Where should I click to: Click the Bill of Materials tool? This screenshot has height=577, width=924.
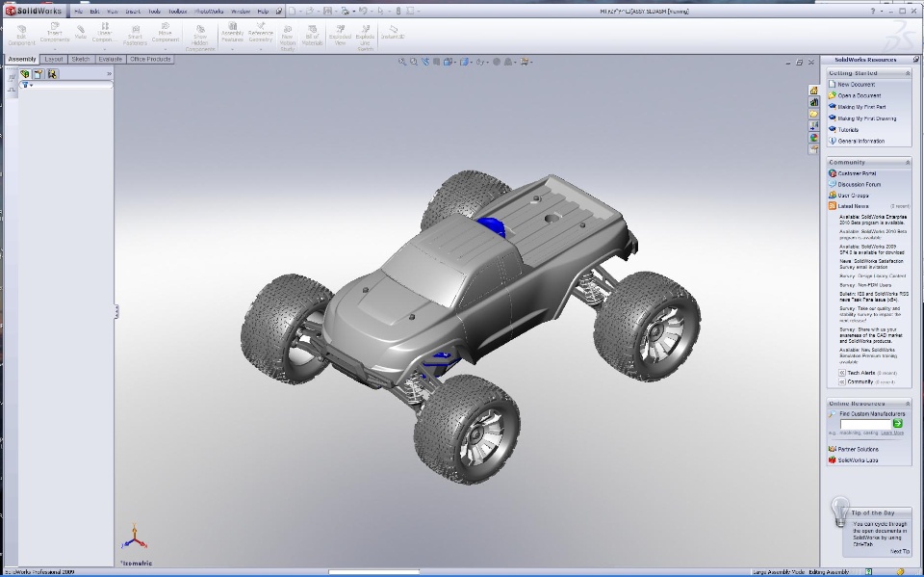[x=312, y=36]
